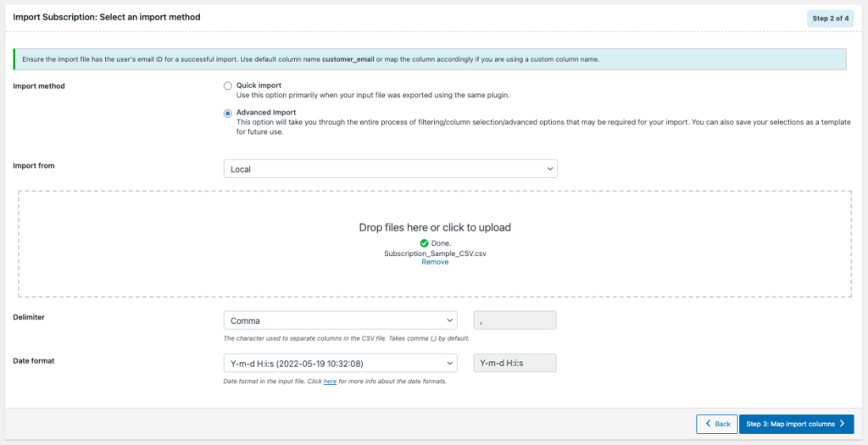Remove the uploaded CSV file
This screenshot has height=445, width=868.
tap(435, 262)
